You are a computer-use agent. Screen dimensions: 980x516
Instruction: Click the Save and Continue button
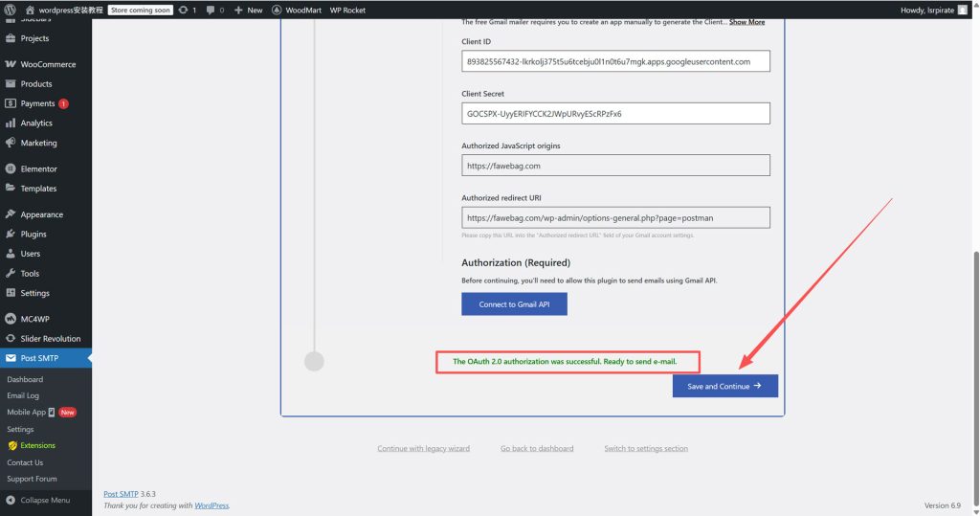(x=724, y=386)
